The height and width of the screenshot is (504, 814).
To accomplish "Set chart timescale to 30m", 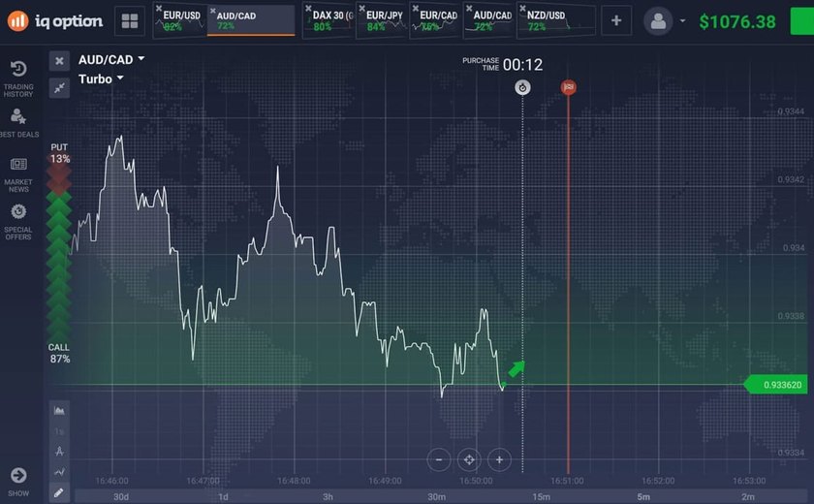I will click(x=437, y=497).
